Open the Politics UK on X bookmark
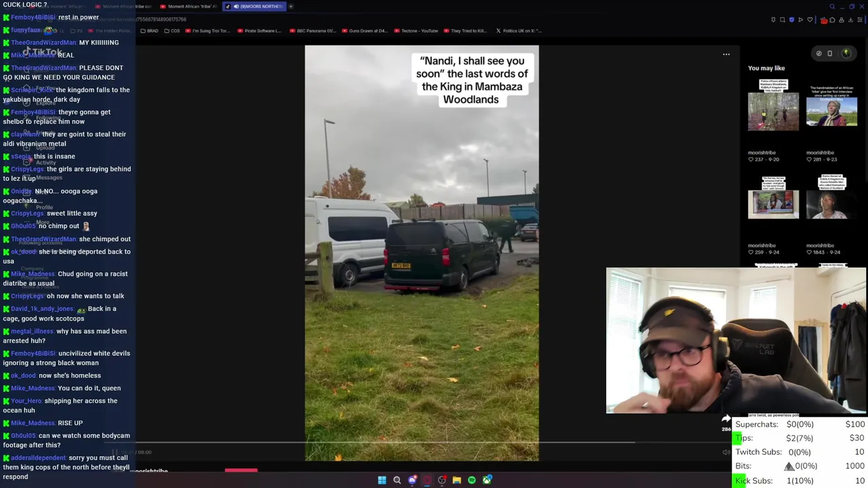 click(519, 30)
